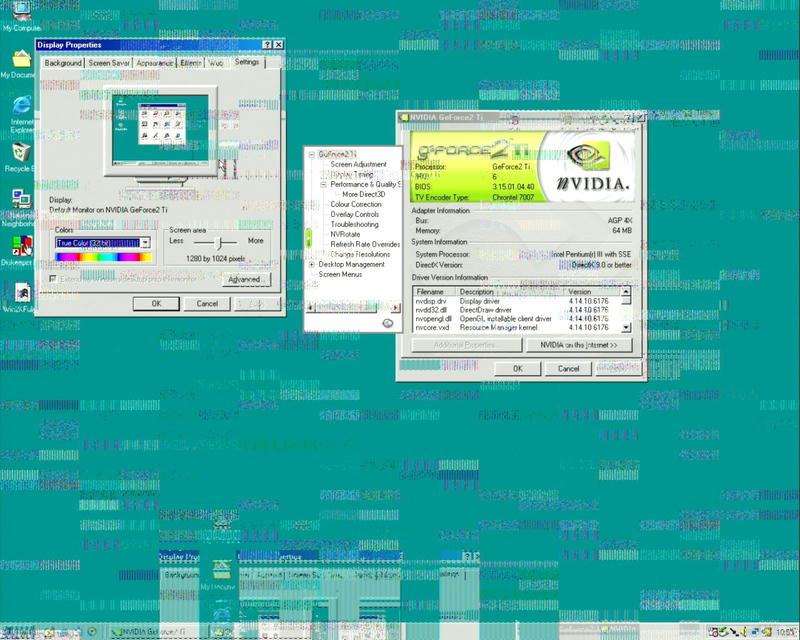Switch to the Background tab
Screen dimensions: 800x640
coord(63,63)
